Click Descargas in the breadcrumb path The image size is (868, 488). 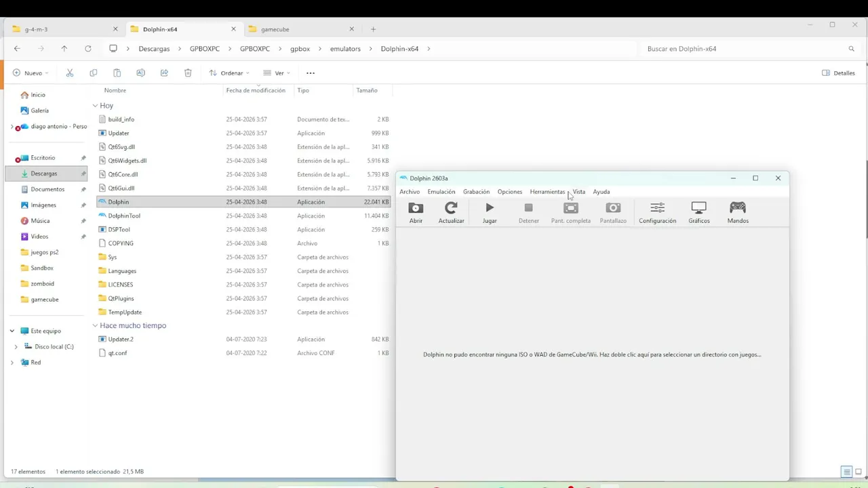click(x=154, y=49)
